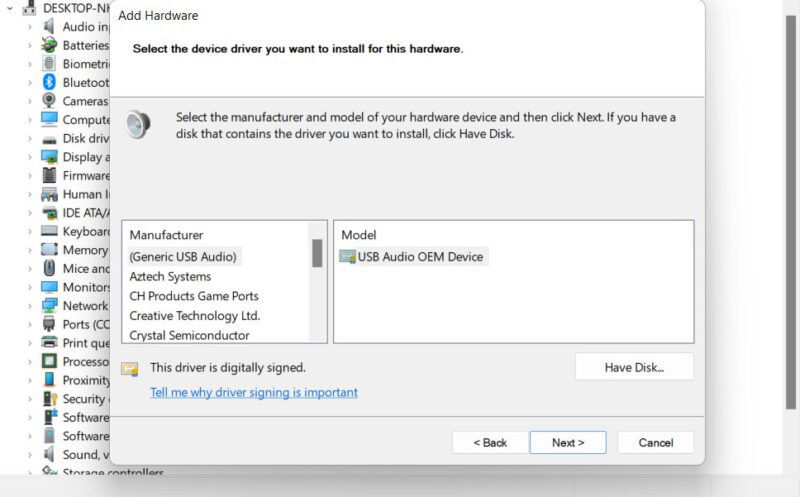This screenshot has width=800, height=497.
Task: Expand the Display adapters tree node
Action: tap(28, 157)
